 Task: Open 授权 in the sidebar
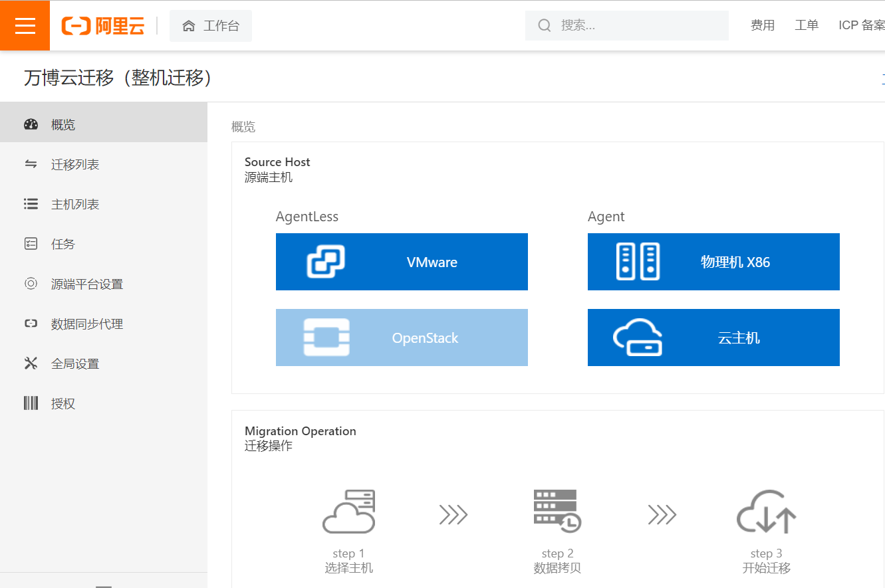click(x=104, y=403)
